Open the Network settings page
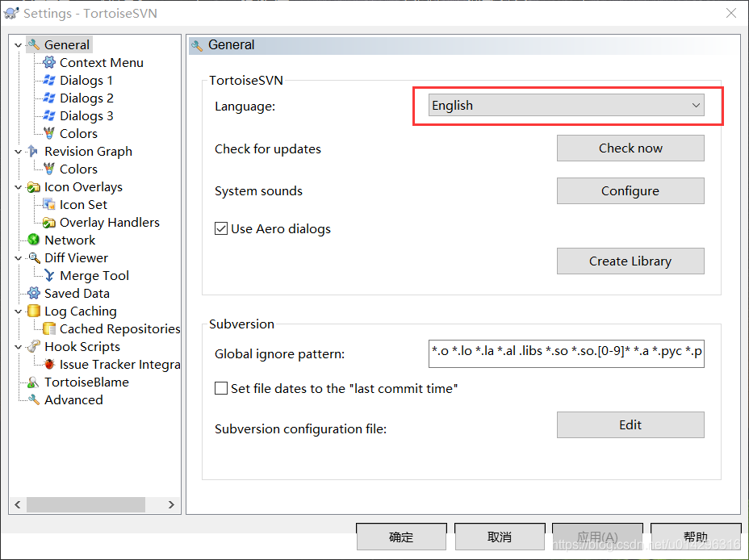Screen dimensions: 749x560 69,240
